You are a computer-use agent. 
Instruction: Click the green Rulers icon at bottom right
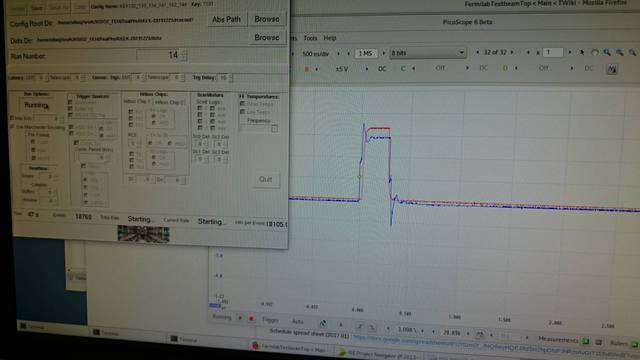tap(636, 344)
